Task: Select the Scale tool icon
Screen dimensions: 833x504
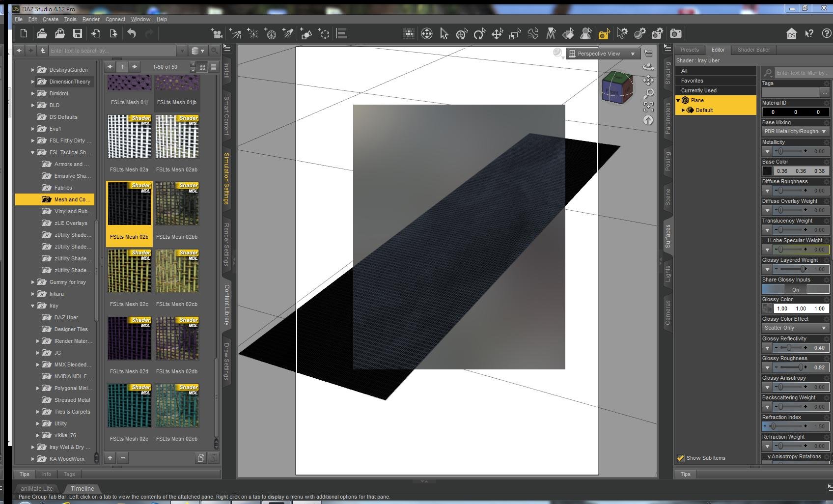Action: tap(515, 33)
